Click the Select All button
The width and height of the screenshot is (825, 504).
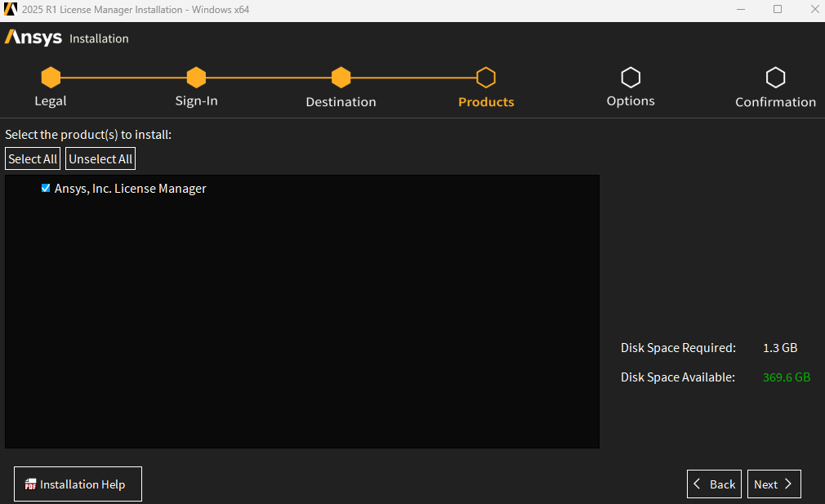coord(33,159)
